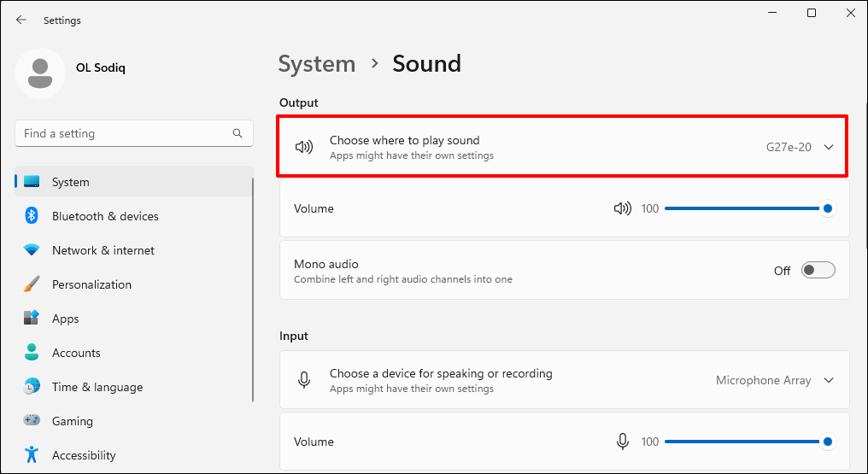Select Accounts in the sidebar
This screenshot has width=868, height=474.
coord(76,353)
